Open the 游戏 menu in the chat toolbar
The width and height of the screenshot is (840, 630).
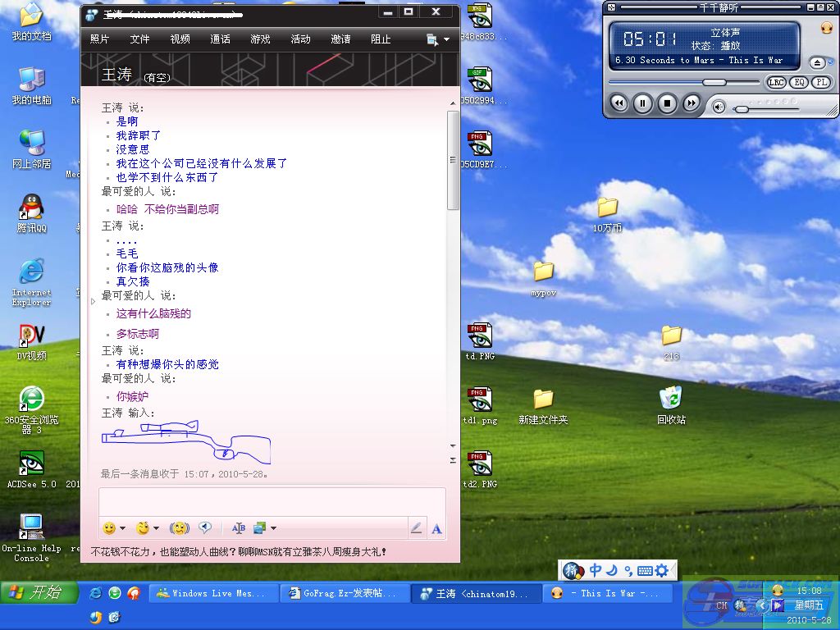pos(260,39)
